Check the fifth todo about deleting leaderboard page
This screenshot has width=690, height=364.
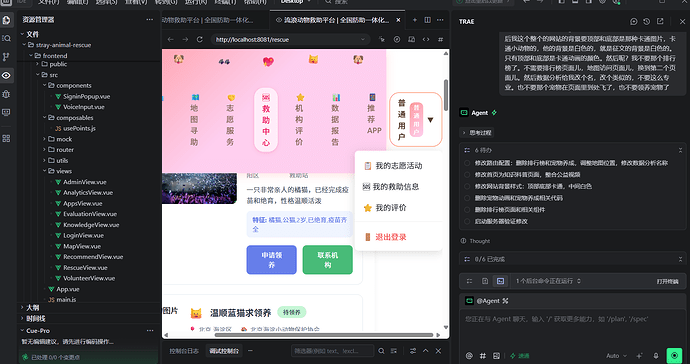(x=467, y=210)
